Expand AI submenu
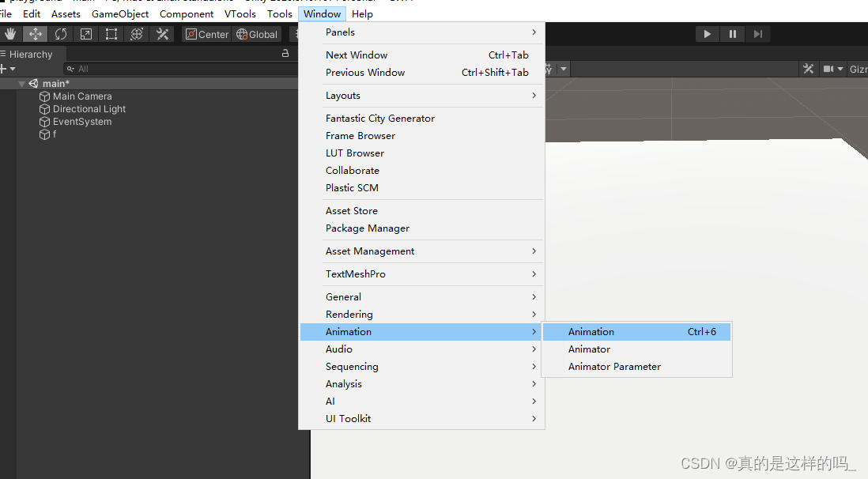 point(422,402)
